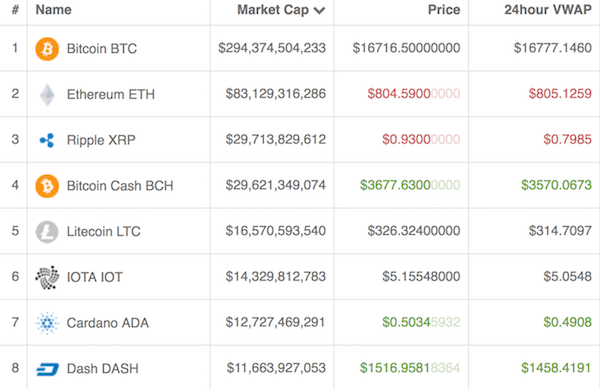Select the IOTA market cap value
This screenshot has height=389, width=600.
(276, 277)
